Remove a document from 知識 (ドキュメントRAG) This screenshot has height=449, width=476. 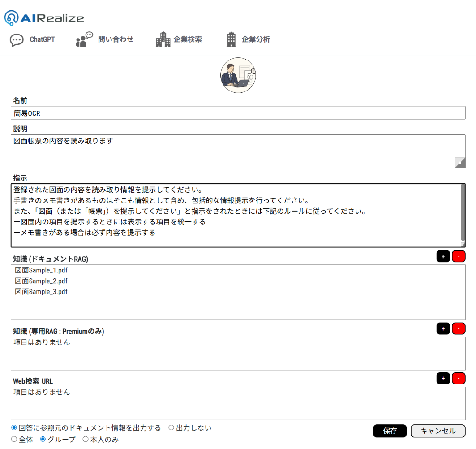pos(459,256)
